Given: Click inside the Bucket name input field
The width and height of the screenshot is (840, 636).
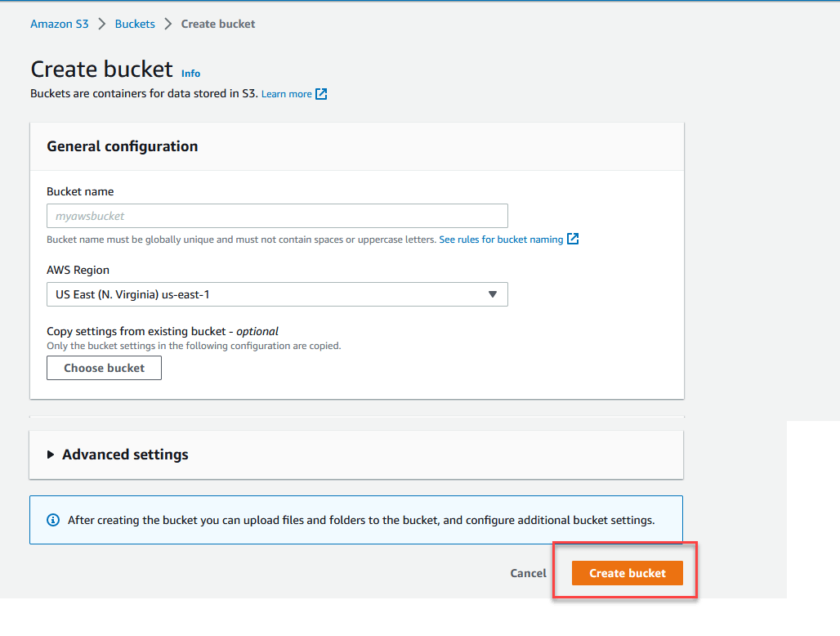Looking at the screenshot, I should point(277,216).
